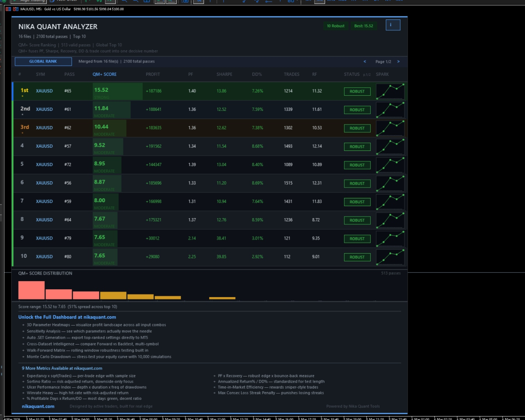Click the XAUUSD symbol in the 1st row
This screenshot has height=420, width=525.
[44, 91]
